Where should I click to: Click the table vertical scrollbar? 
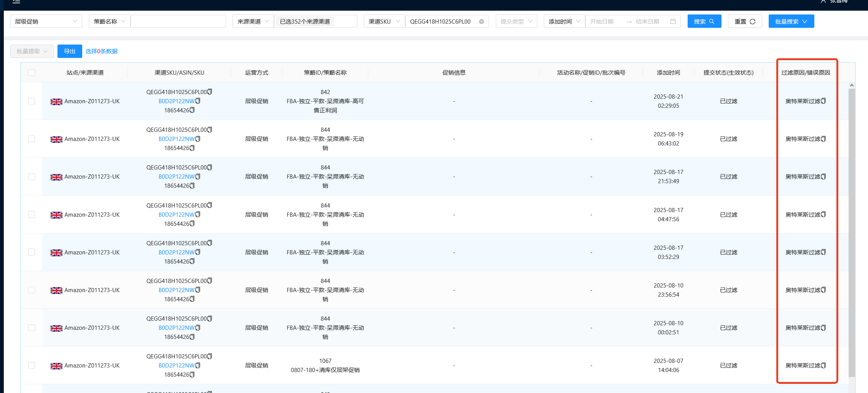852,232
